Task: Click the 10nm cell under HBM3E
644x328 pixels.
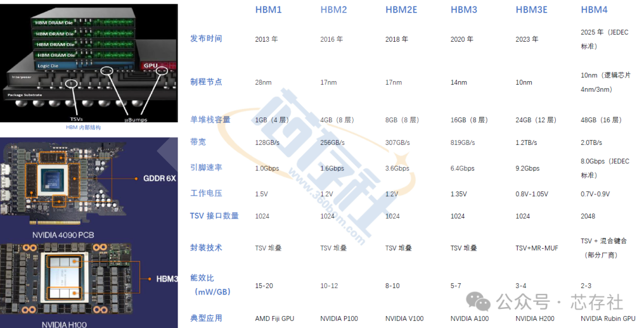Action: point(524,82)
